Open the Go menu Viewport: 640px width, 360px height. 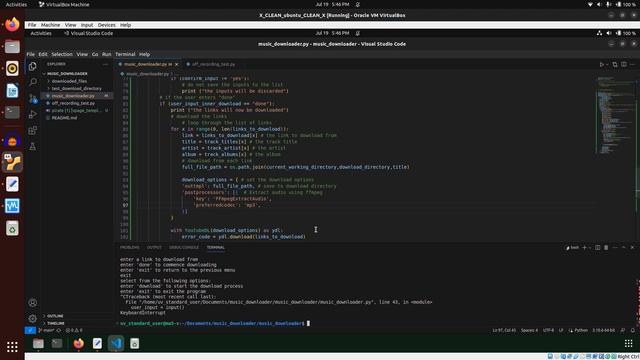tap(95, 54)
